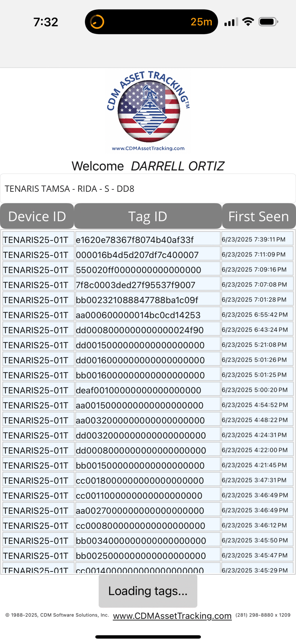Tap the battery status icon

268,22
